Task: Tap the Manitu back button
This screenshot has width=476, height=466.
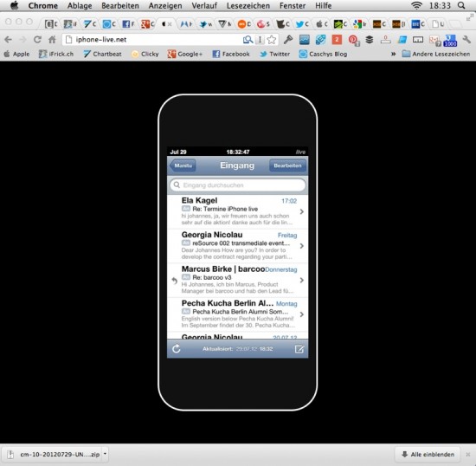Action: pos(183,165)
